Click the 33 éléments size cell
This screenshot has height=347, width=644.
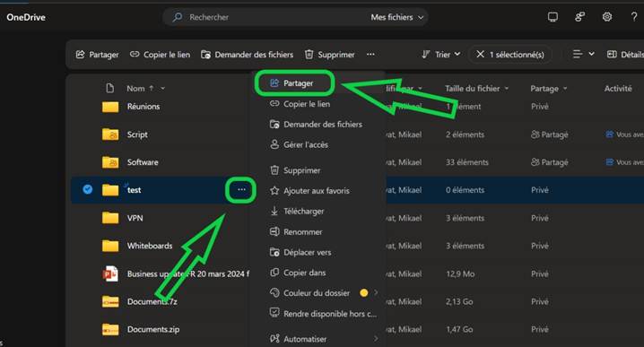[x=467, y=162]
